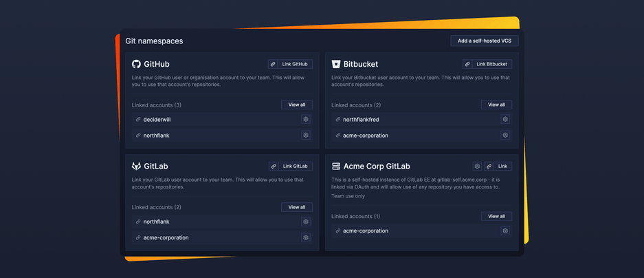The width and height of the screenshot is (644, 278).
Task: View all GitHub linked accounts
Action: (297, 105)
